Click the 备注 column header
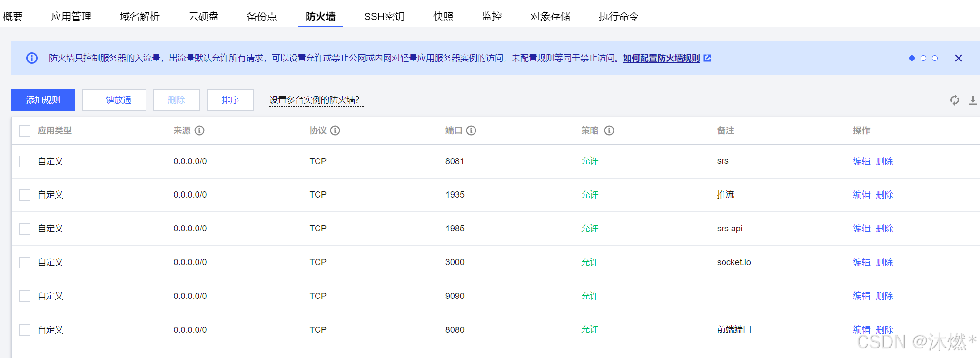980x358 pixels. pos(726,130)
